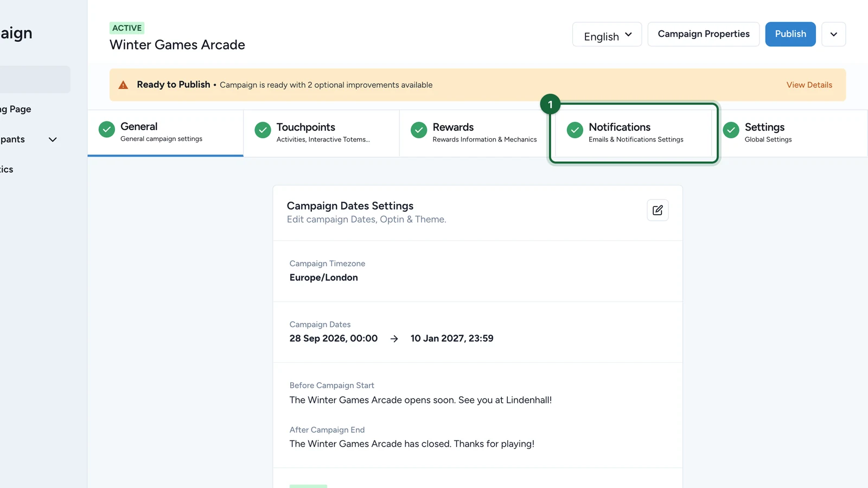Select the Notifications tab
This screenshot has height=488, width=868.
click(634, 133)
